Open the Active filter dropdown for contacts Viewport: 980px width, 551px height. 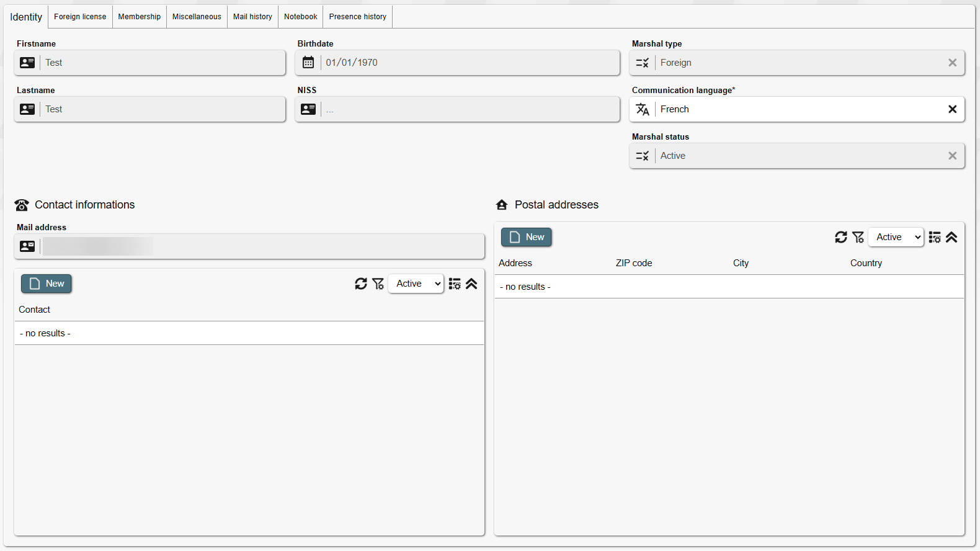click(x=416, y=284)
